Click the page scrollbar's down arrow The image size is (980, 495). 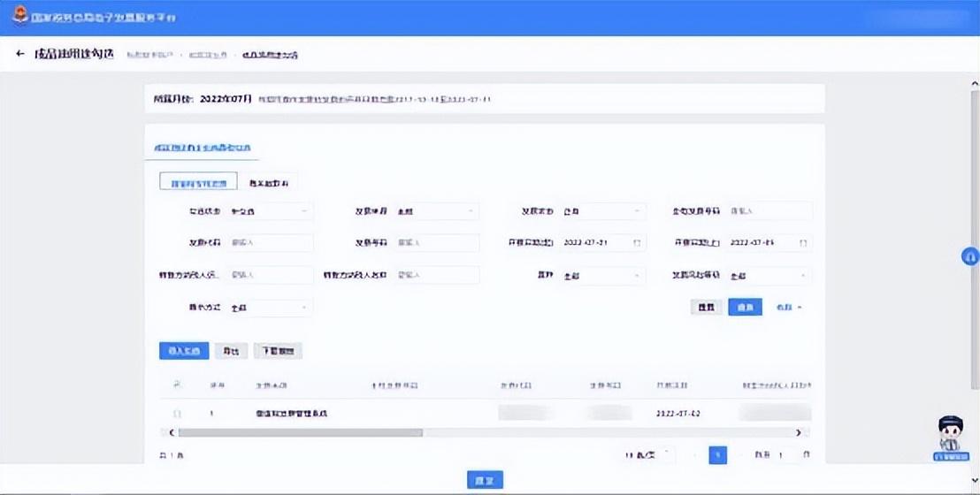tap(975, 480)
